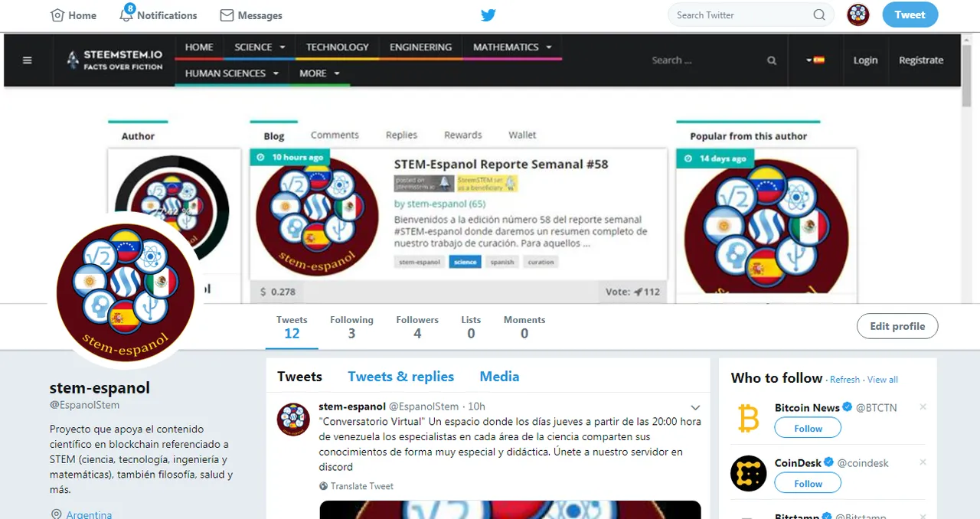Open the Following count 3
The image size is (980, 519).
pos(351,327)
